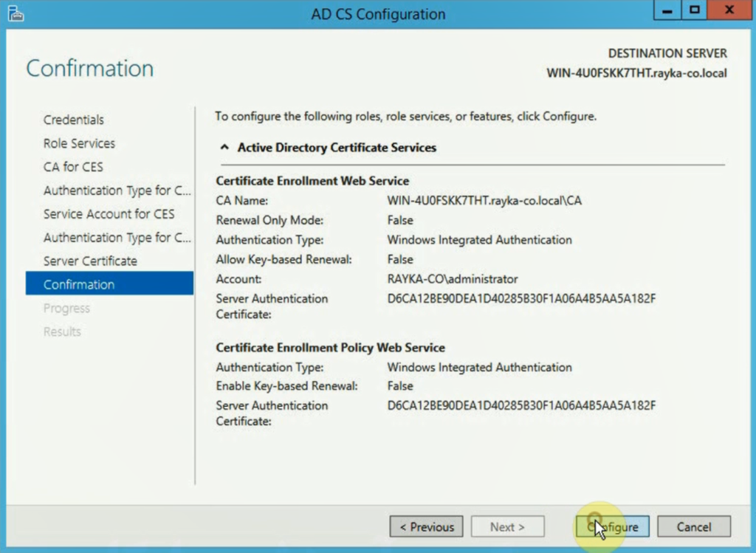
Task: Close the AD CS Configuration window
Action: (729, 10)
